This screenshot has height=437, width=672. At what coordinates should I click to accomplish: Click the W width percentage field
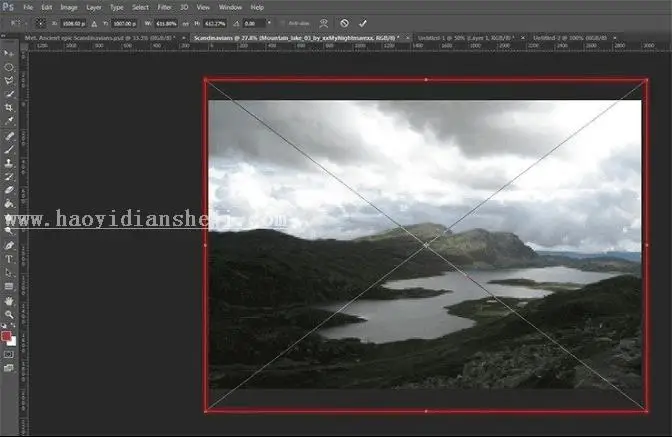point(166,24)
